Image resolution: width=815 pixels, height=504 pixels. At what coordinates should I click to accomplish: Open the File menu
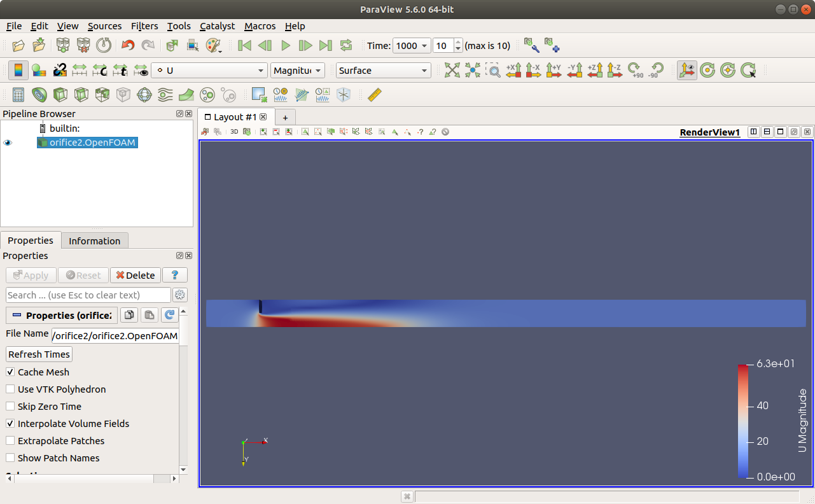click(x=14, y=26)
